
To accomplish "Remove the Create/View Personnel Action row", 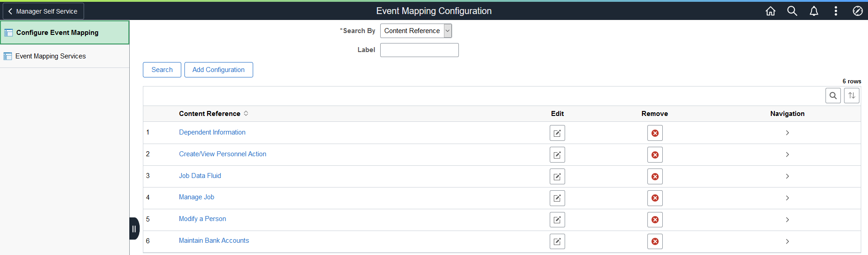I will 655,155.
